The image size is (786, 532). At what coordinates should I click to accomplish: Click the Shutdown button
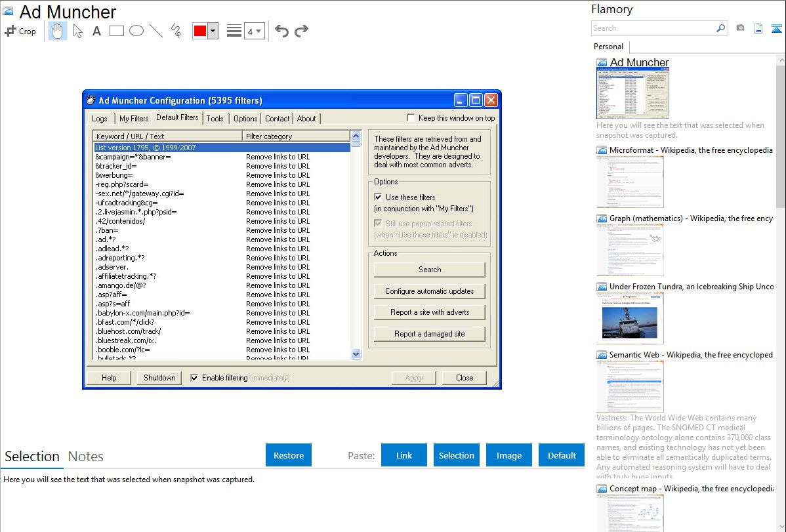pyautogui.click(x=159, y=378)
